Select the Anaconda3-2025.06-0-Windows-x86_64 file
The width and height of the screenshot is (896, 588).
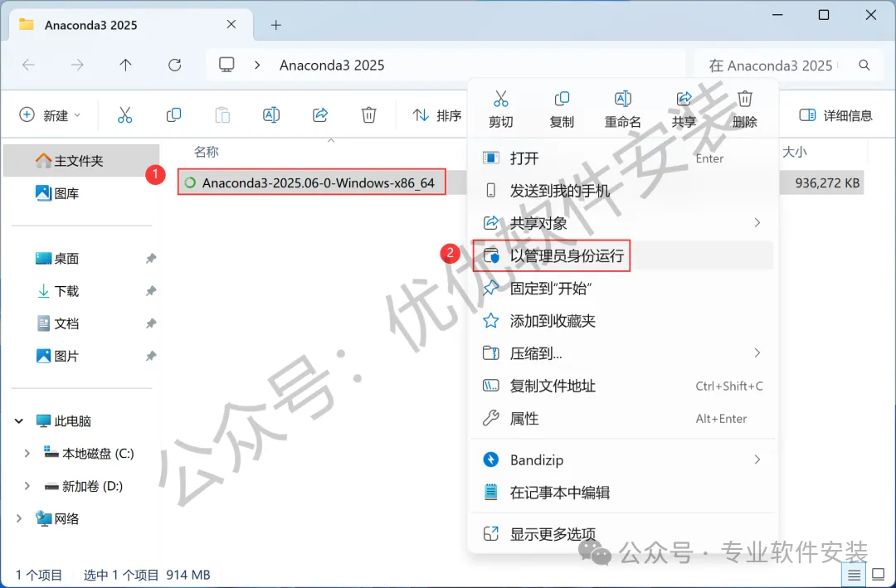pos(311,182)
